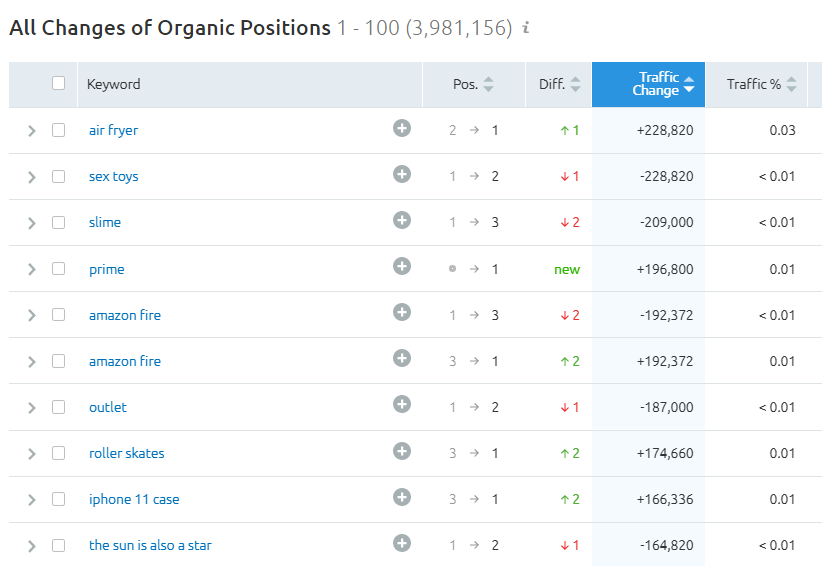Click the Traffic % column header label
Screen dimensions: 822x566
coord(753,84)
